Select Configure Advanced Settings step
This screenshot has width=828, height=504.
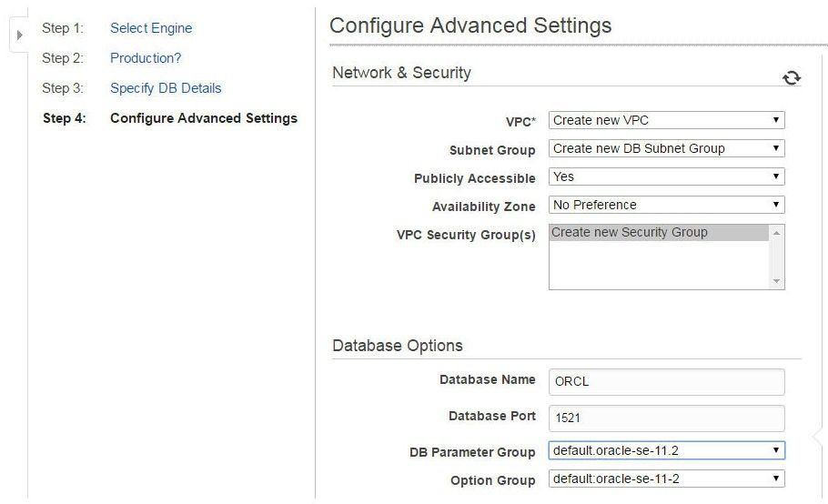click(x=203, y=118)
